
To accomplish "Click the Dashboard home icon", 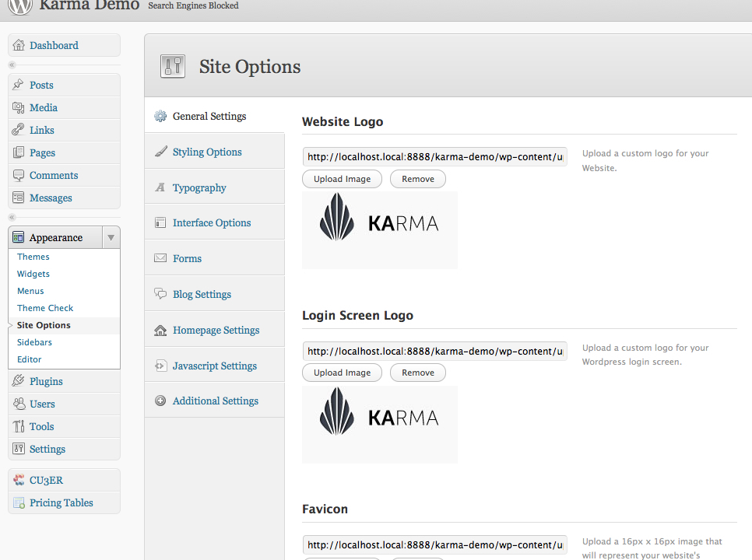I will tap(19, 46).
